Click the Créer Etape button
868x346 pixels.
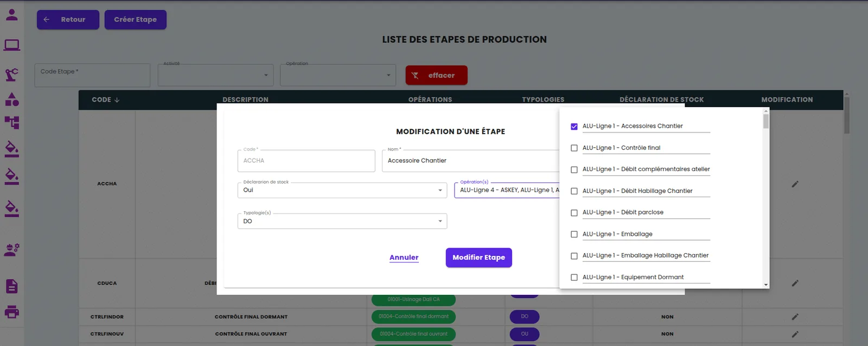136,20
